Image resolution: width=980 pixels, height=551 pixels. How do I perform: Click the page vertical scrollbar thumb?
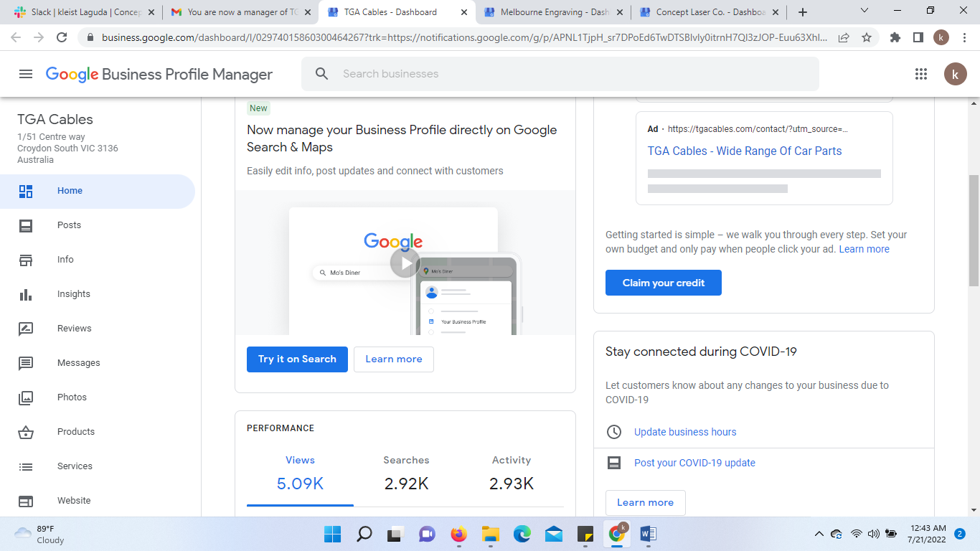click(974, 230)
